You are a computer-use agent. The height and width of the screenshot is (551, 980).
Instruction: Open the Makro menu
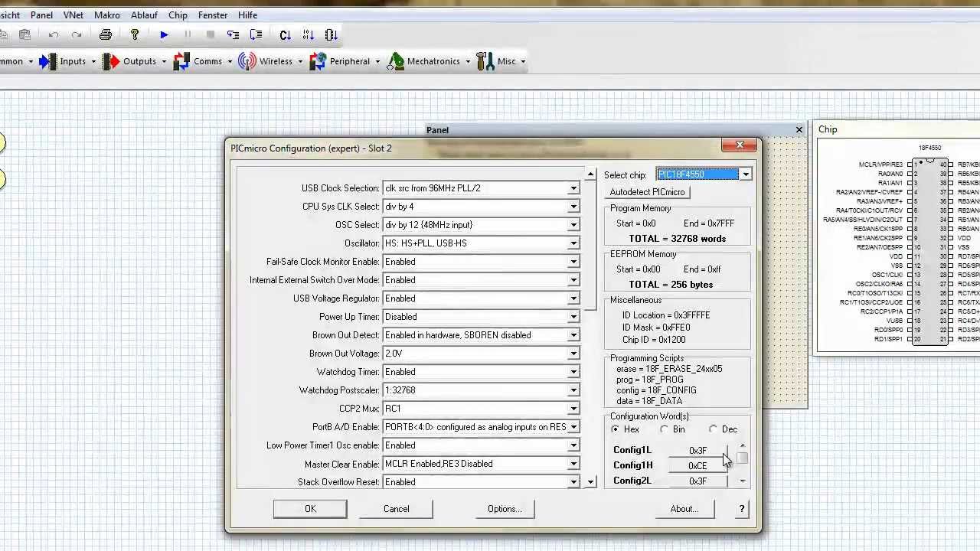point(107,15)
